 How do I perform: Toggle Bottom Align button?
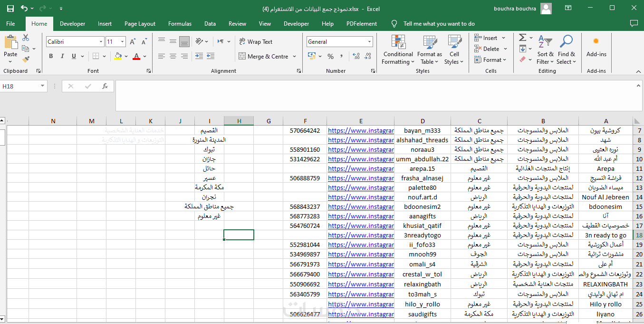pyautogui.click(x=184, y=41)
